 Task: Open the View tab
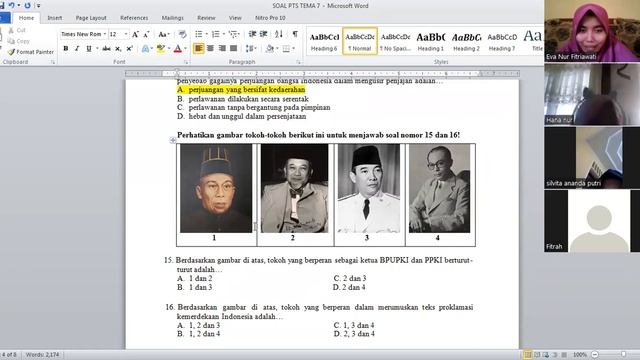click(235, 18)
